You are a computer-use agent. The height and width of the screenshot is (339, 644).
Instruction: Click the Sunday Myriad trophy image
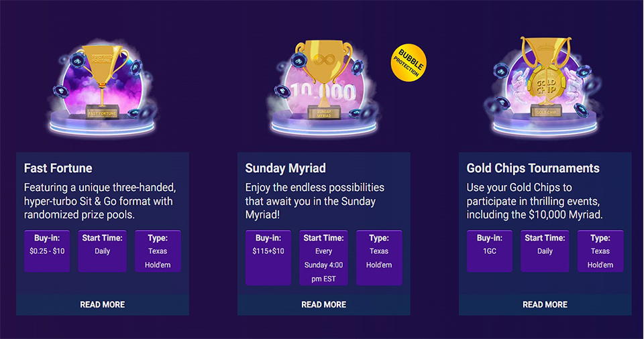[323, 88]
